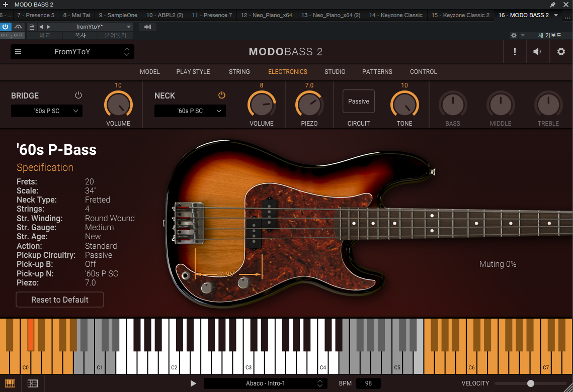Open the STUDIO section
This screenshot has height=392, width=573.
[x=335, y=71]
